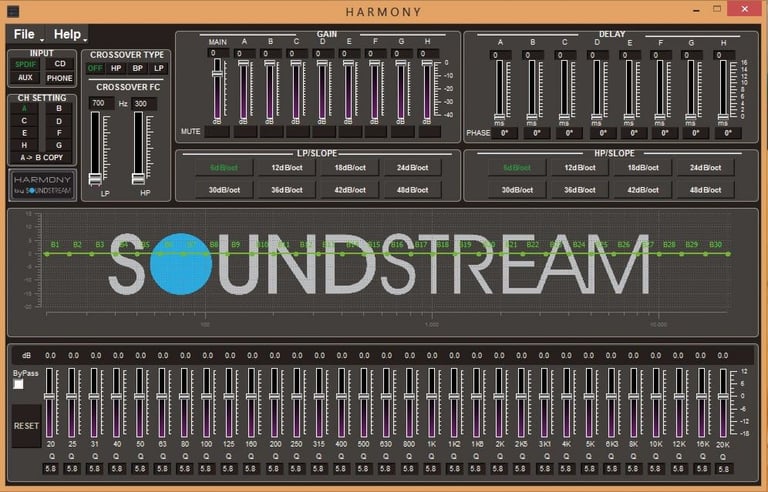
Task: Select 6dB/oct HP slope
Action: click(x=517, y=168)
